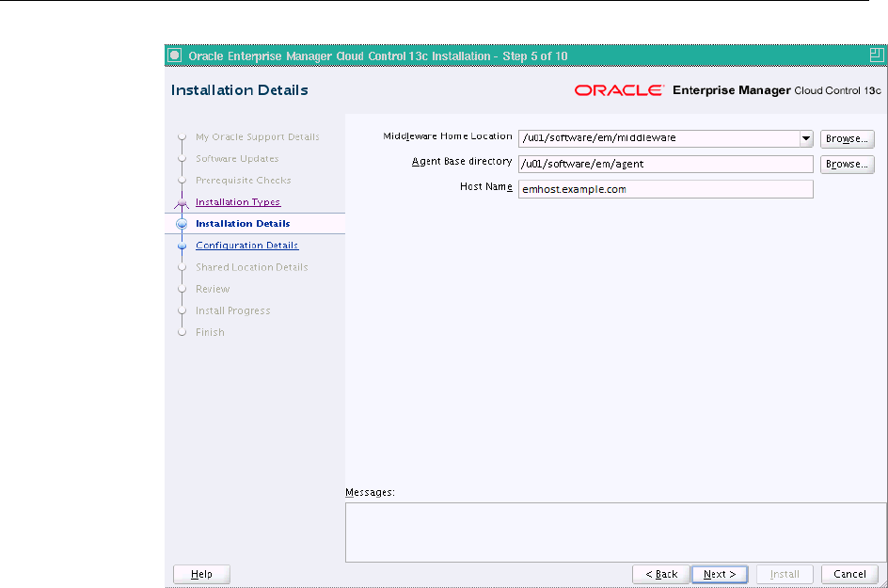Proceed with the Next button
The width and height of the screenshot is (888, 588).
click(x=720, y=574)
